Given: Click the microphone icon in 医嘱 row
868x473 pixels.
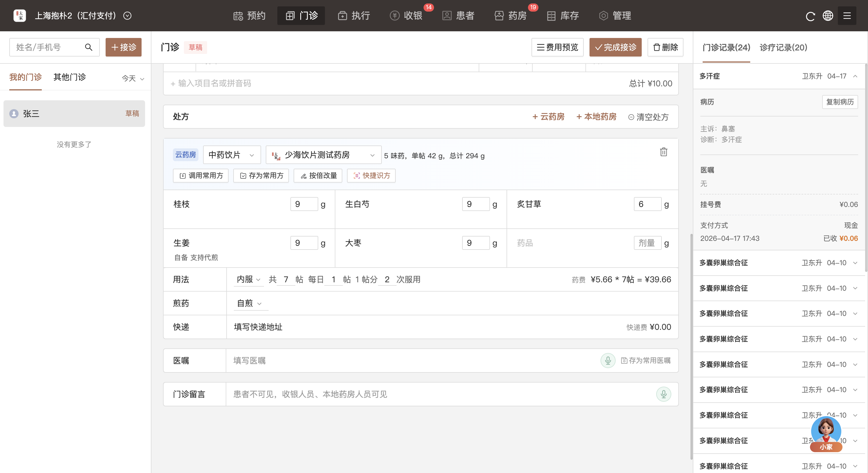Looking at the screenshot, I should [608, 361].
